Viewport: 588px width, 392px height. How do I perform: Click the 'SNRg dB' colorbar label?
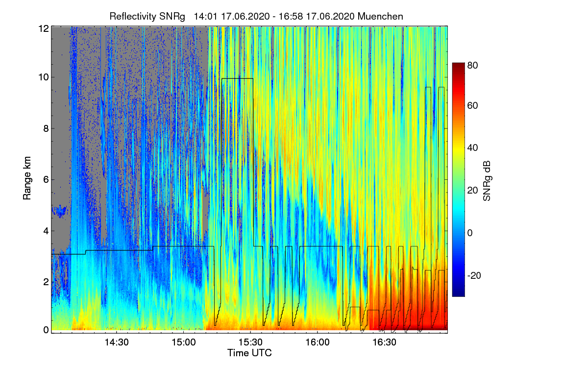[487, 181]
